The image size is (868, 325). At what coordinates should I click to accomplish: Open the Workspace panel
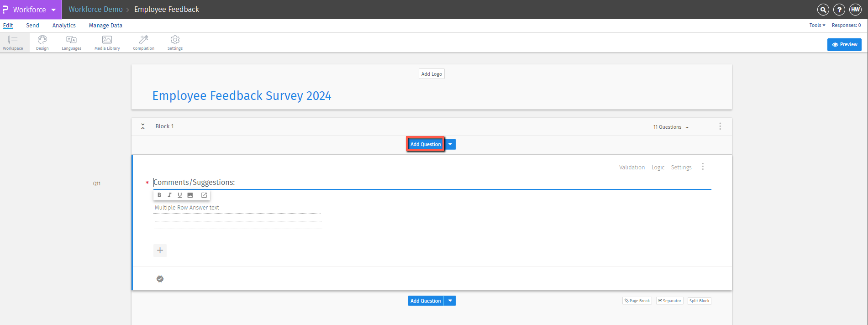[13, 42]
